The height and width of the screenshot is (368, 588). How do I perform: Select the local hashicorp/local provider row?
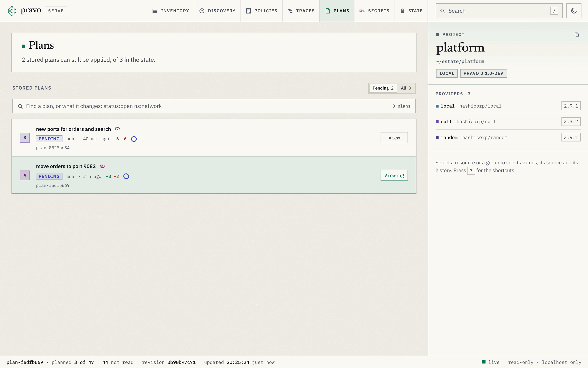(508, 106)
